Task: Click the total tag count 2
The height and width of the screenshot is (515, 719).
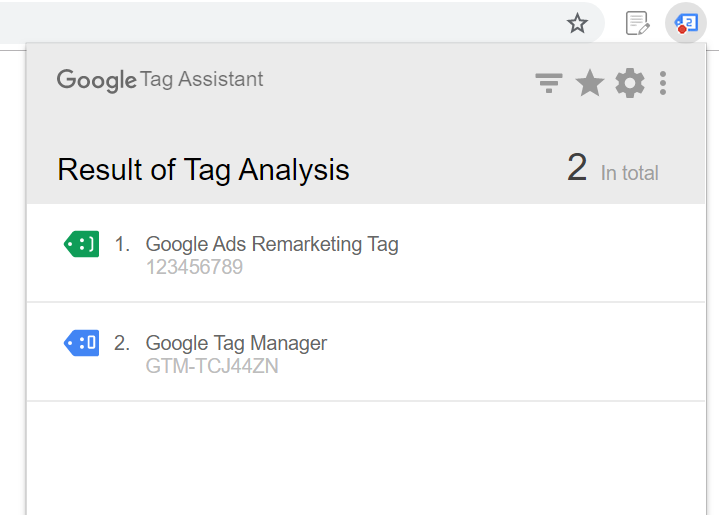Action: [x=577, y=168]
